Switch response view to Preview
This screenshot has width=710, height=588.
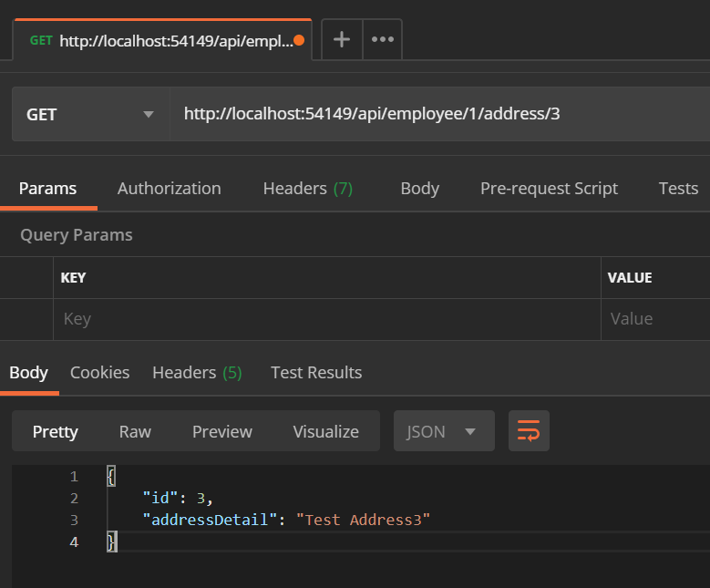click(221, 431)
